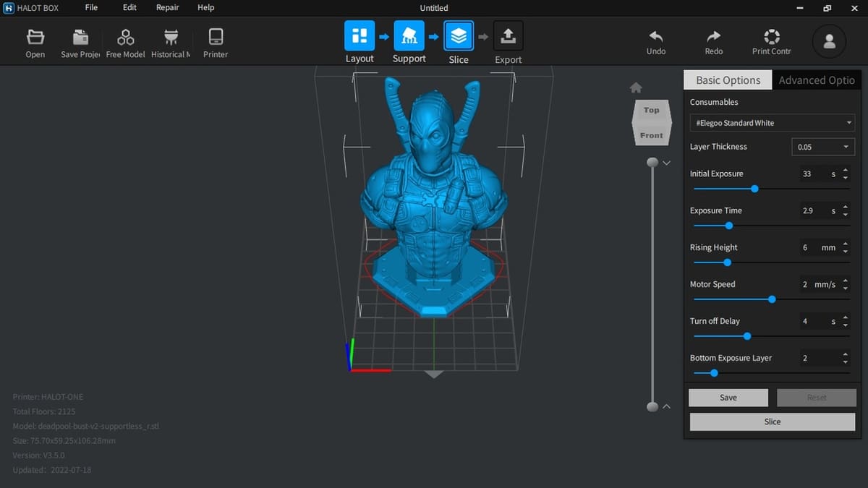The height and width of the screenshot is (488, 868).
Task: Go to the Layout step
Action: [359, 35]
